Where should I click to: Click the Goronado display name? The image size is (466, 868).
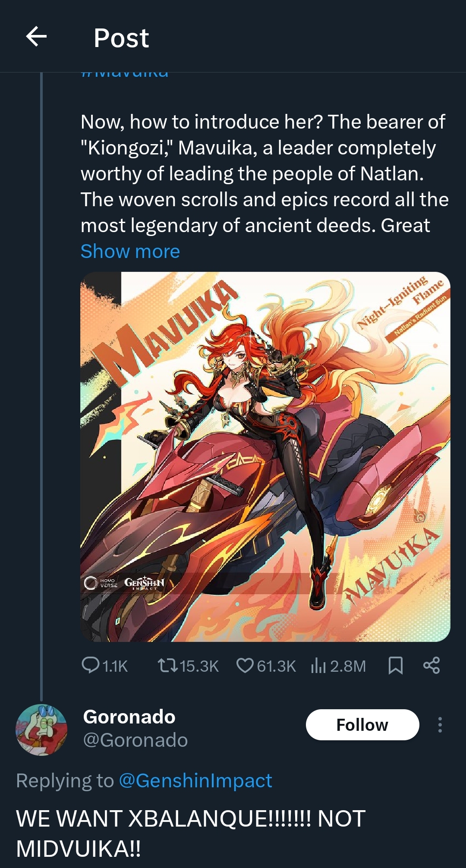click(129, 717)
